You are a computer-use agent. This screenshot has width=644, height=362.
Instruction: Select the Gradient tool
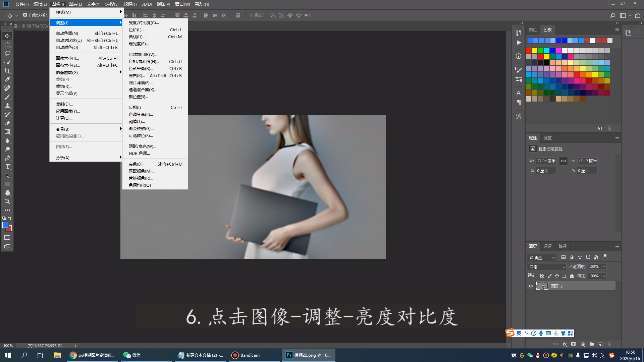[x=7, y=132]
